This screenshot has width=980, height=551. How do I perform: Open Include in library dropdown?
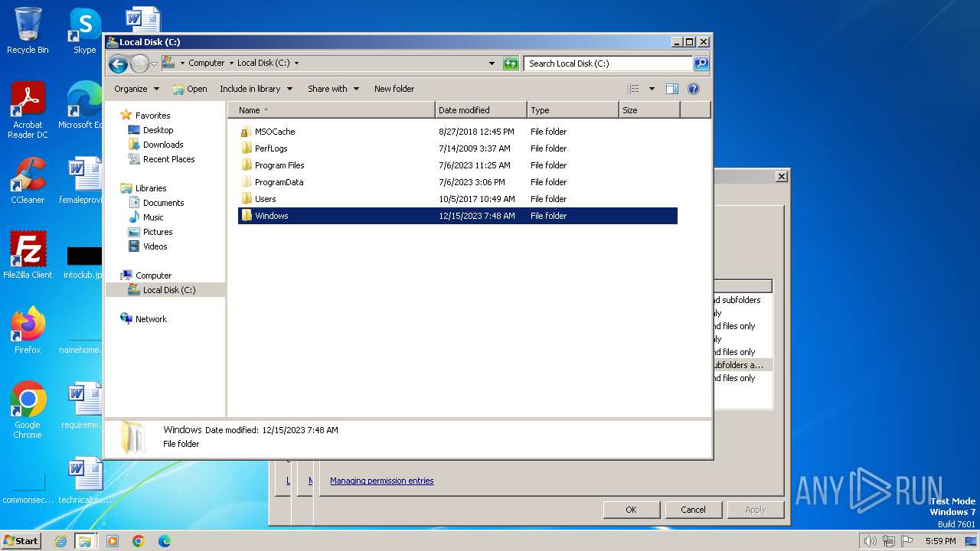[256, 89]
